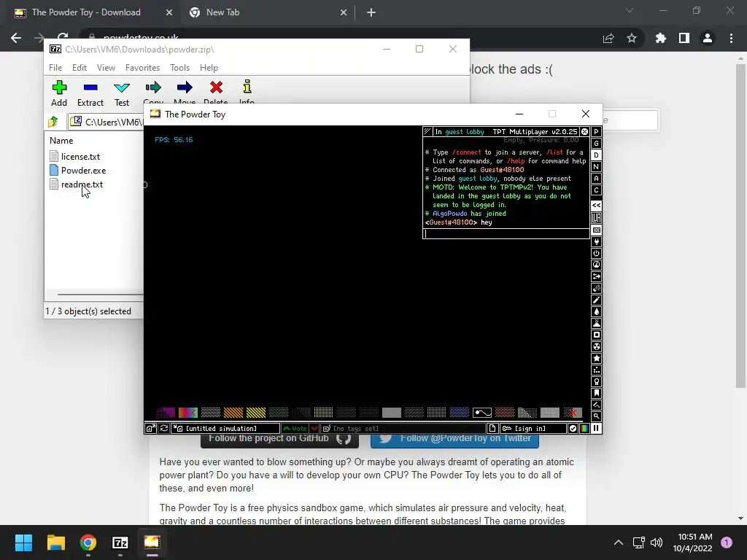Click the Add button in 7-Zip
The image size is (747, 560).
[x=59, y=94]
